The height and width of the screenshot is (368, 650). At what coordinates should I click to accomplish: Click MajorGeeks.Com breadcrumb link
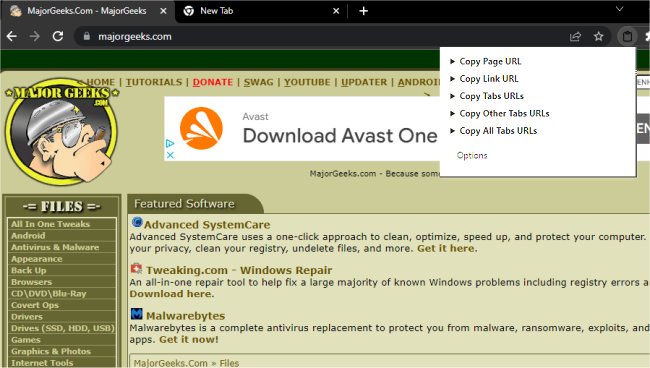[170, 363]
